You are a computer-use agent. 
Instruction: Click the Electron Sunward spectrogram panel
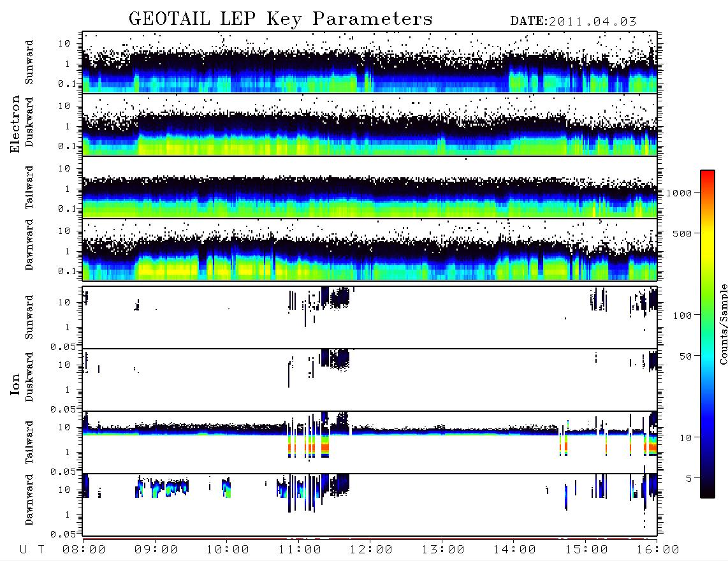click(x=370, y=62)
